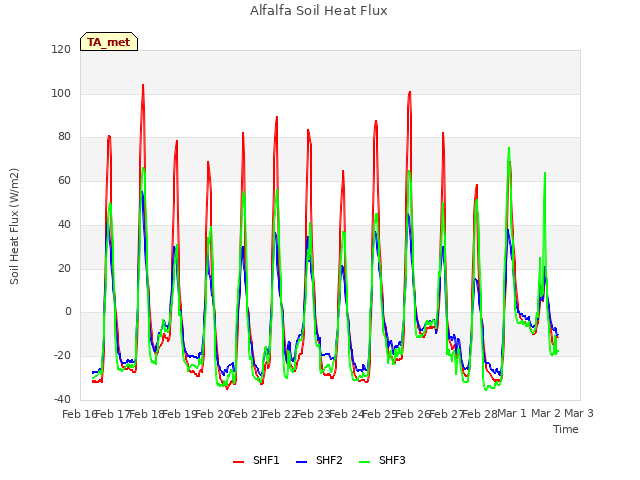Click the tallest red SHF1 peak on Feb 17
Image resolution: width=640 pixels, height=480 pixels.
click(143, 85)
